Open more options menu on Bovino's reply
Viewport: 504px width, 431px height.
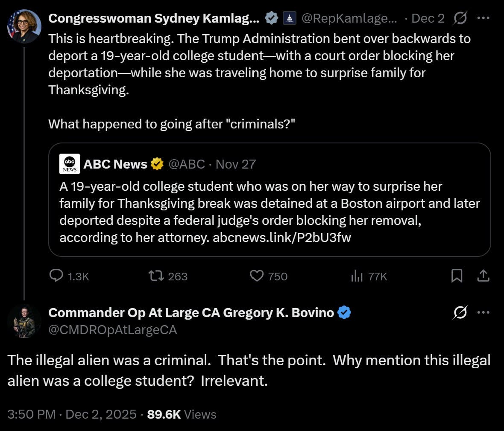click(483, 313)
